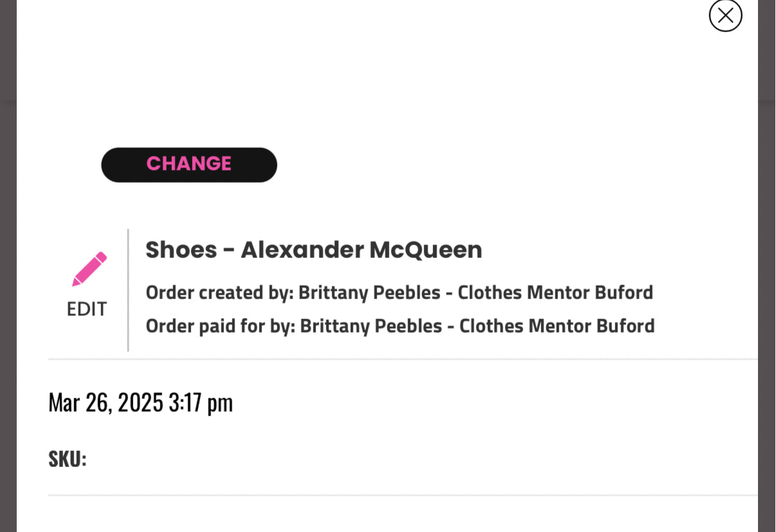Click Brittany Peebles in the created-by line
This screenshot has width=776, height=532.
coord(369,293)
